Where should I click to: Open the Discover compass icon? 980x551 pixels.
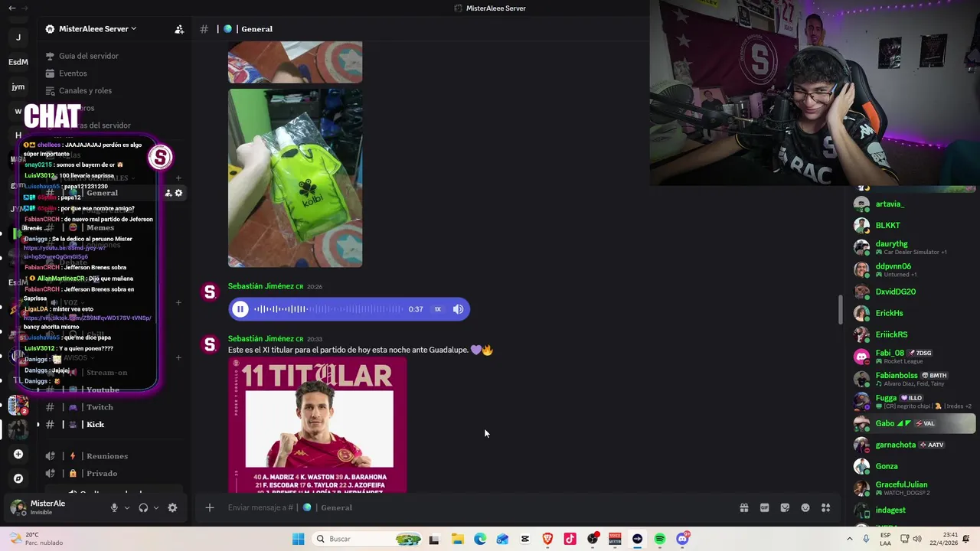coord(18,478)
